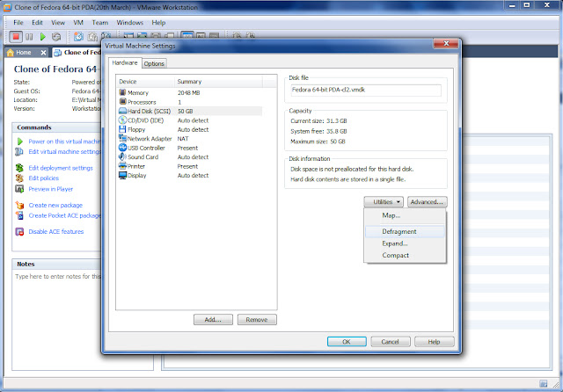Screen dimensions: 563x392
Task: Close the Virtual Machine Settings dialog
Action: pos(446,43)
